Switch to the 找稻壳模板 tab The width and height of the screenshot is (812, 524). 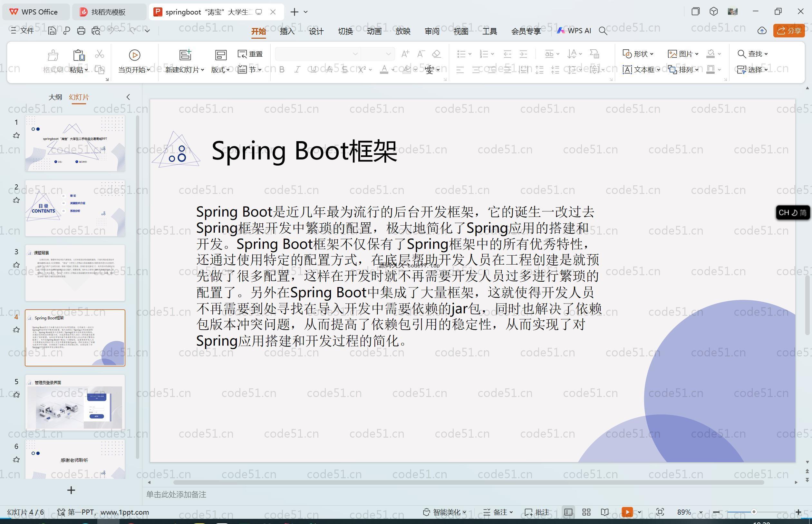coord(109,12)
